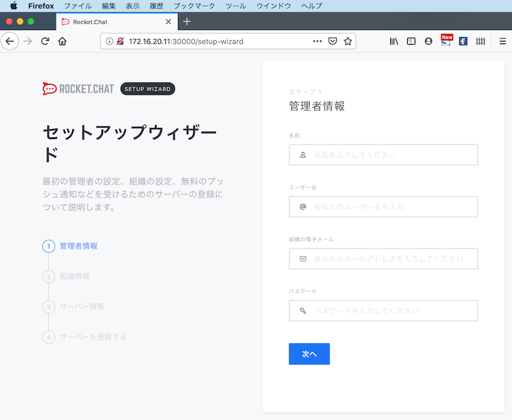This screenshot has height=420, width=512.
Task: Select step 1 管理者情報
Action: click(70, 246)
